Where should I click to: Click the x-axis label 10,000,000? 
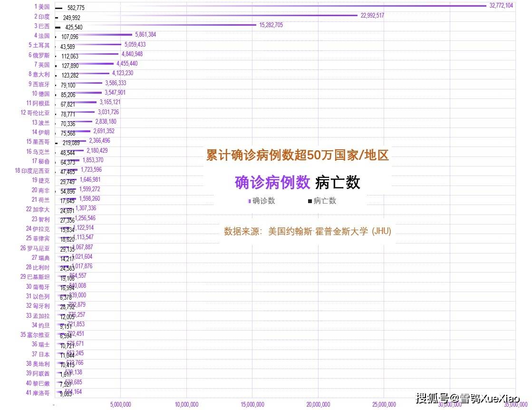pos(187,404)
